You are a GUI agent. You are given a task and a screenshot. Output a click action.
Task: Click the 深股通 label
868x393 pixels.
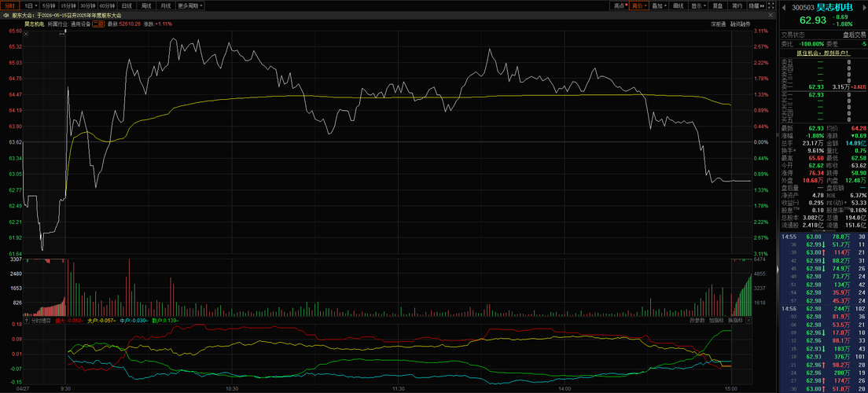(x=719, y=24)
